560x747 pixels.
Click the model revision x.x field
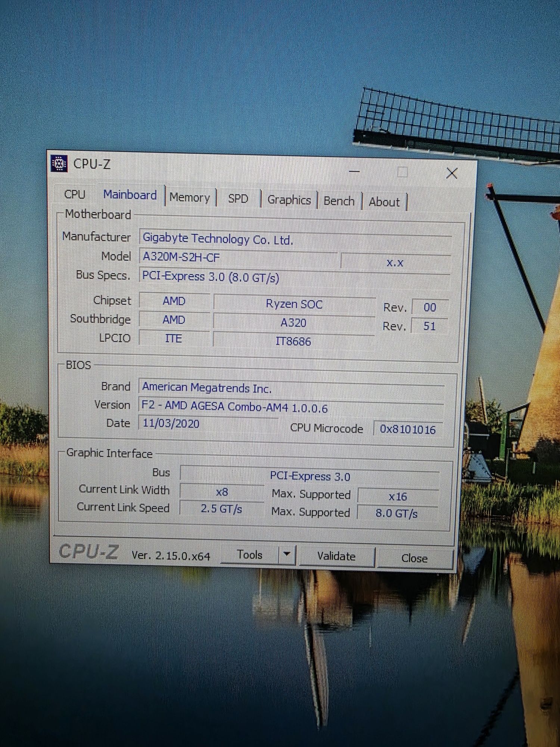click(x=395, y=263)
